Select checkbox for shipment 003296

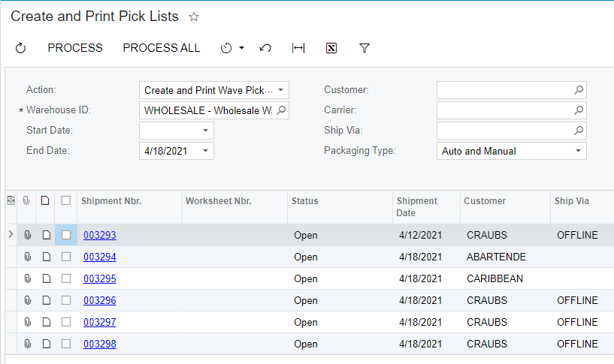(66, 300)
